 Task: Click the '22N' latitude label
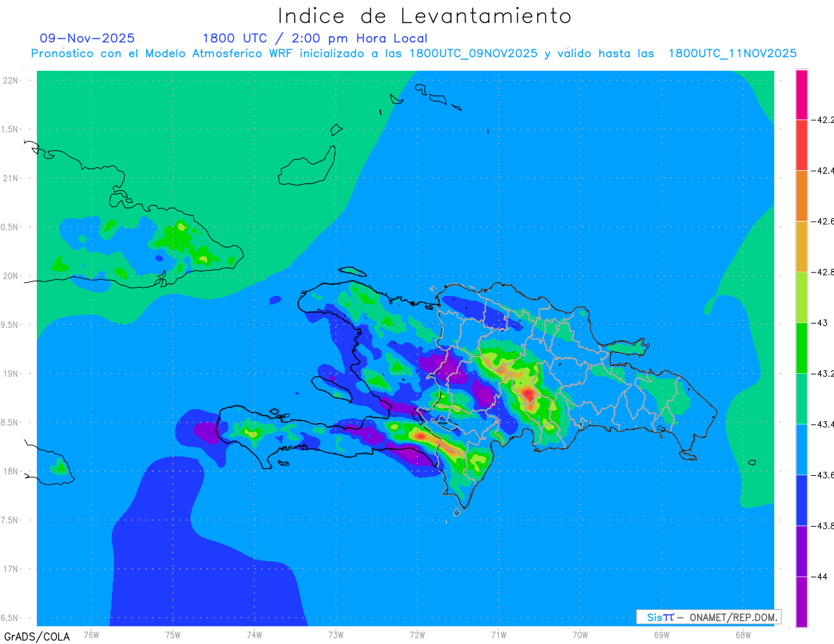[x=10, y=81]
